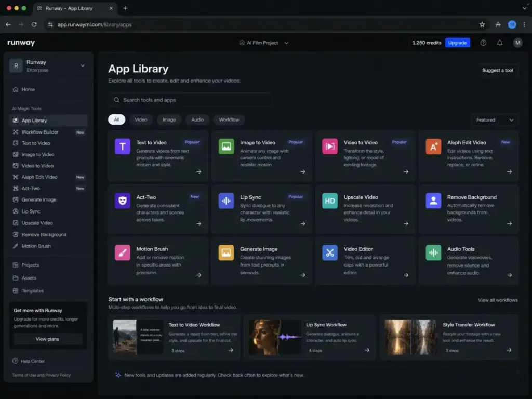Bookmark this page with star icon
The image size is (532, 399).
coord(482,24)
